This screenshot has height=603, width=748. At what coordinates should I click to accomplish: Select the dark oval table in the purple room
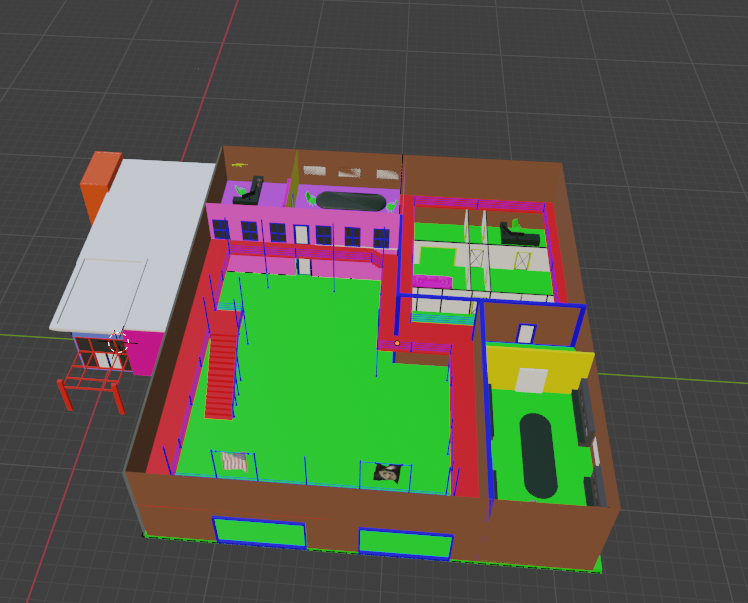point(351,201)
